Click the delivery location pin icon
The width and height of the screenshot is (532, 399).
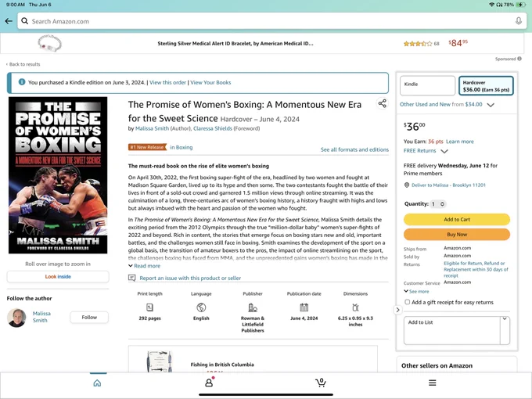pos(407,185)
